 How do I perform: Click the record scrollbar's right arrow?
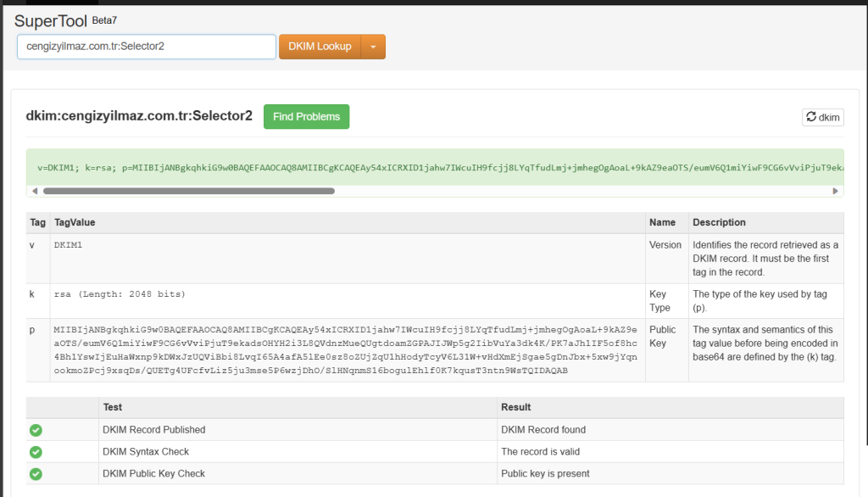click(x=836, y=191)
